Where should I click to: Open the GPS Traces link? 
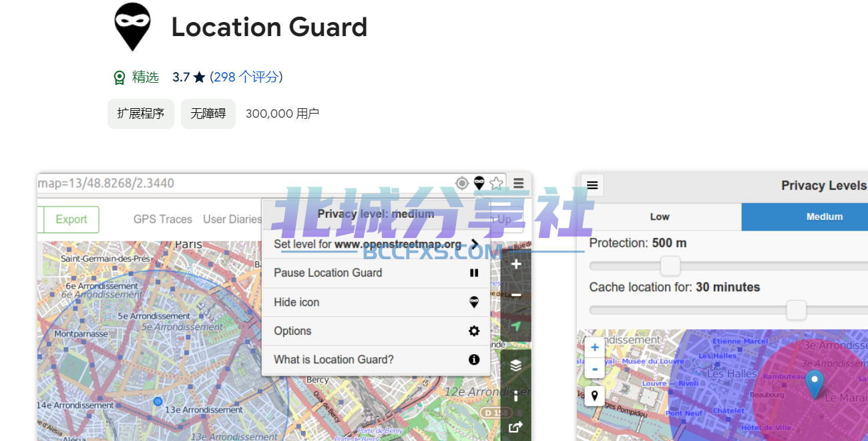(163, 219)
